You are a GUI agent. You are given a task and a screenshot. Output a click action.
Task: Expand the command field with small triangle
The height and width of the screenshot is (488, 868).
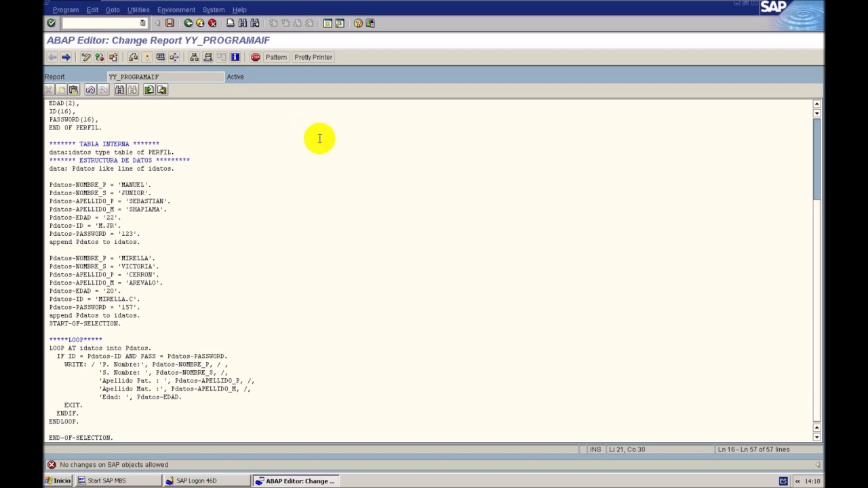[159, 23]
